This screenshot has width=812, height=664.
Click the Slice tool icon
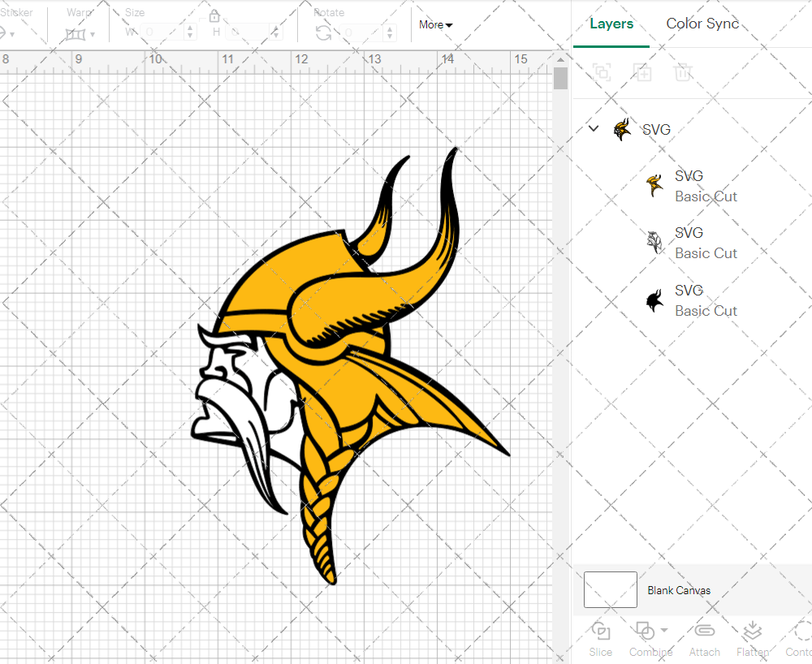pos(601,632)
